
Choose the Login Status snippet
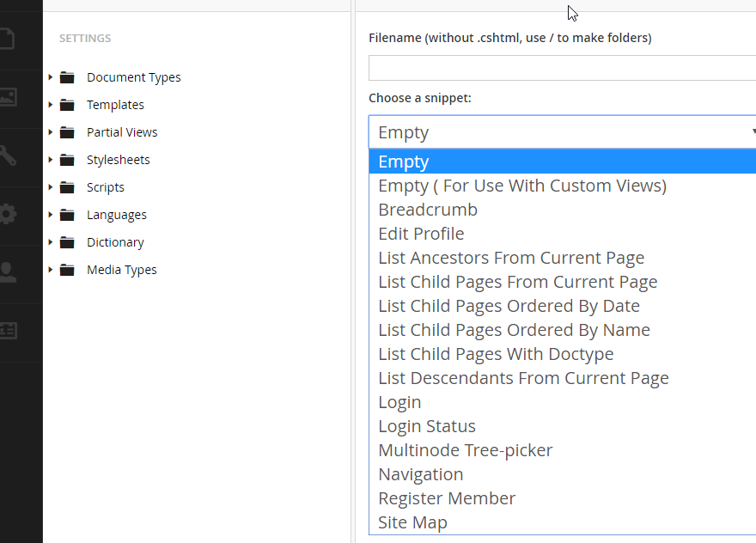click(x=427, y=426)
